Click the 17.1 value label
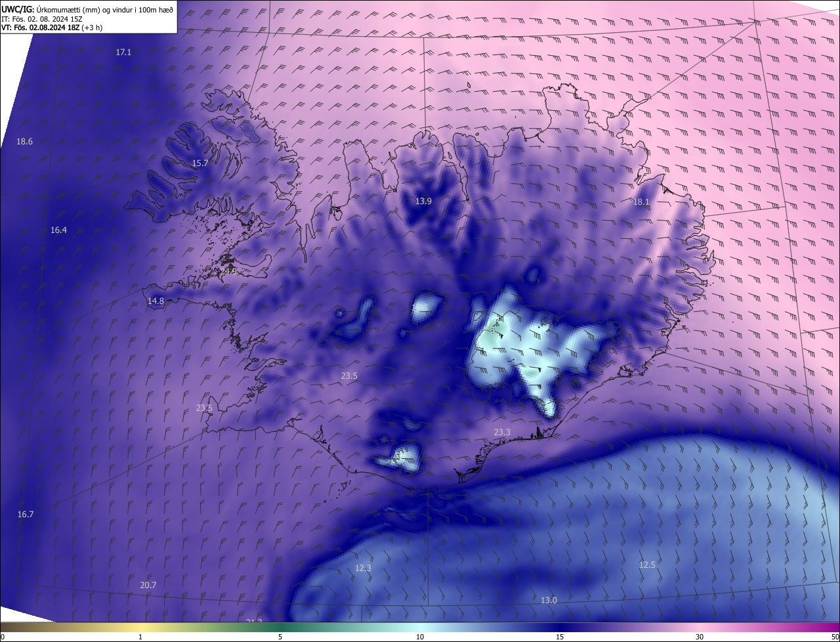 (123, 52)
